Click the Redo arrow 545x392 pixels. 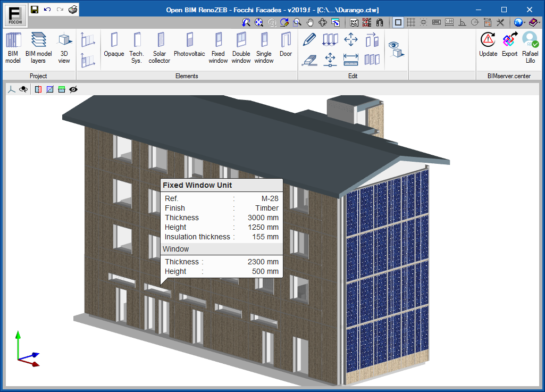click(x=60, y=10)
